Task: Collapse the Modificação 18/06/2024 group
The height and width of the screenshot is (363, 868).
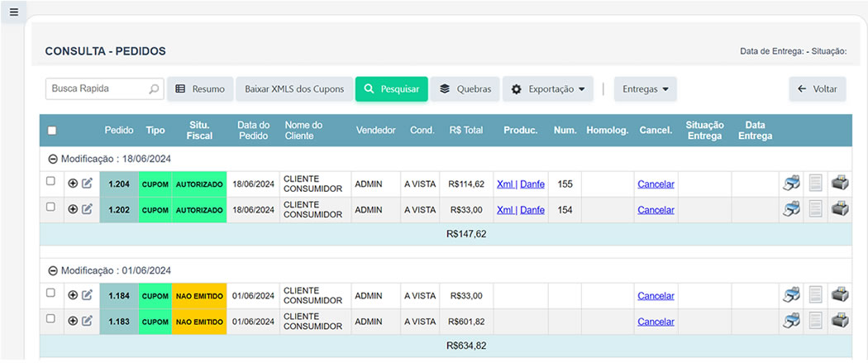Action: tap(53, 159)
